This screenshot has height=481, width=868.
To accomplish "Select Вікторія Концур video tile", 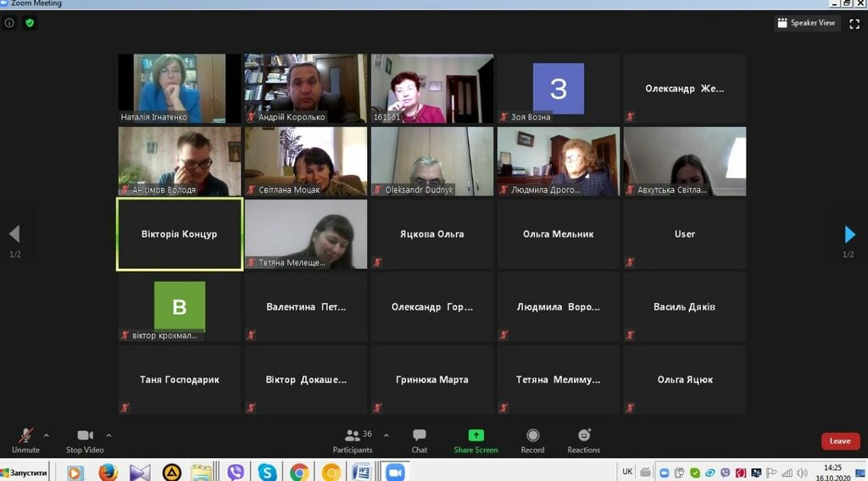I will (x=180, y=234).
